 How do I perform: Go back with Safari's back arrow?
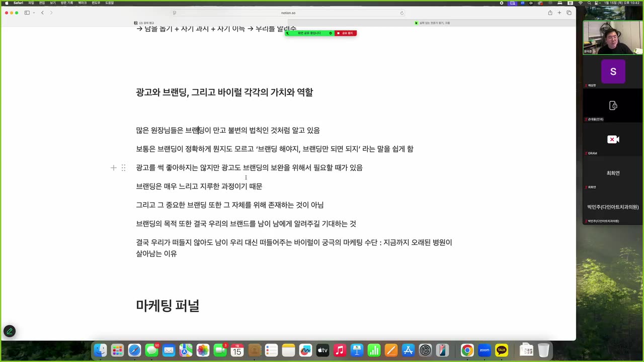[x=42, y=13]
